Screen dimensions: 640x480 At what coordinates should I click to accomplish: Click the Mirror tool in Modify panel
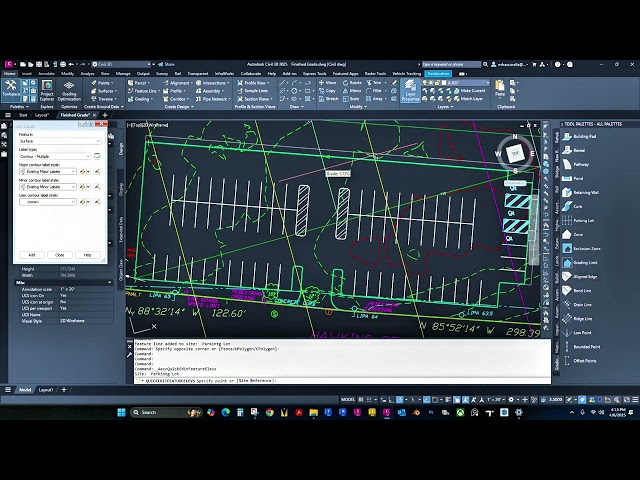[x=352, y=91]
